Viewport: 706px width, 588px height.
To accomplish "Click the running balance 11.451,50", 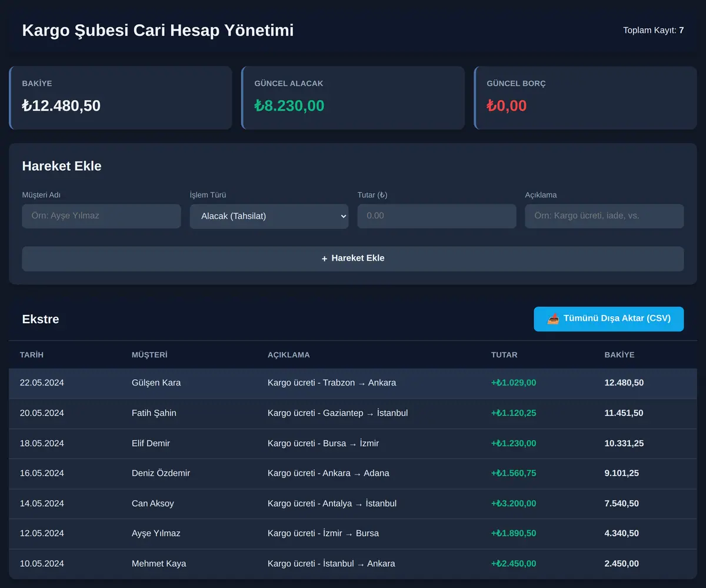I will [x=624, y=413].
